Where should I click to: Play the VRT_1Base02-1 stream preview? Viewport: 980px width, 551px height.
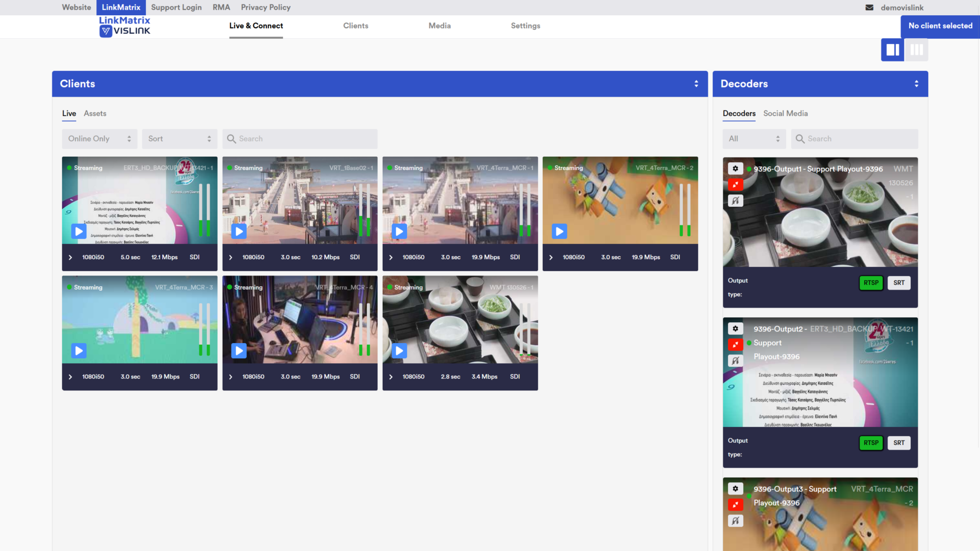239,231
